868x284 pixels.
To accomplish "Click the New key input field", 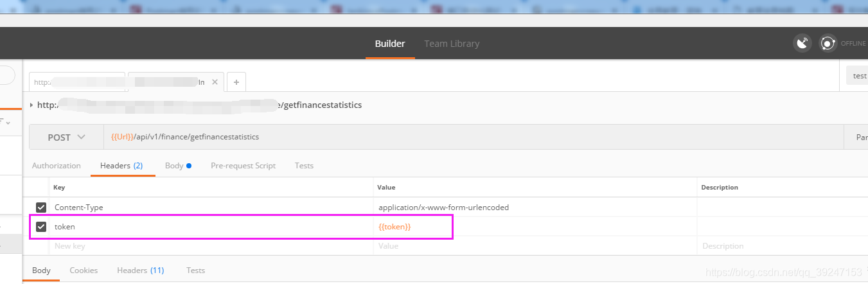I will coord(211,246).
